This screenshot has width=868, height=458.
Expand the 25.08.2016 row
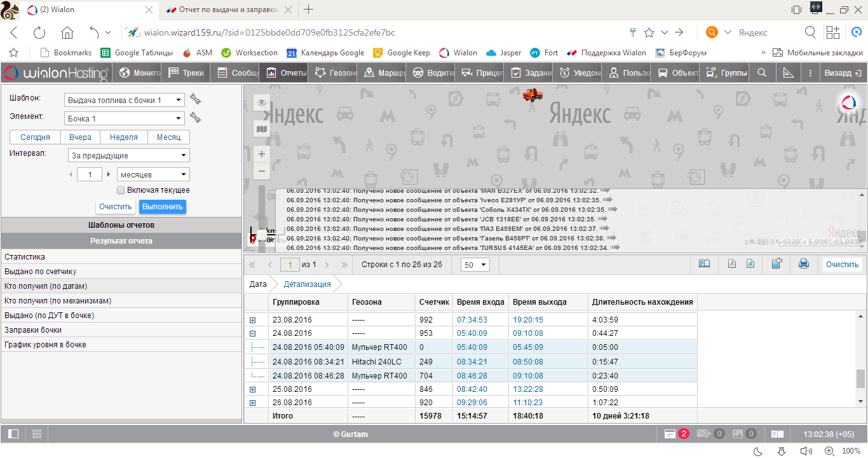252,389
